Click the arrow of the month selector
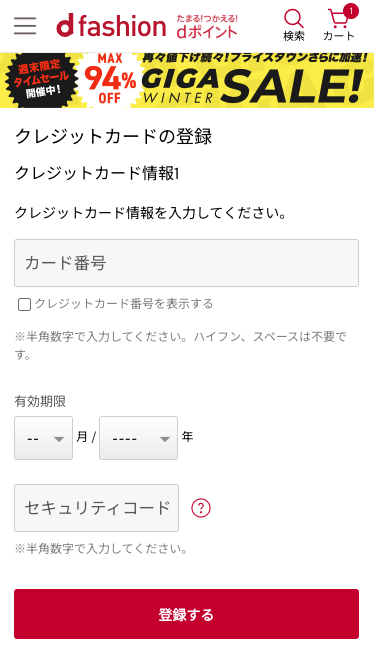374x661 pixels. coord(59,439)
